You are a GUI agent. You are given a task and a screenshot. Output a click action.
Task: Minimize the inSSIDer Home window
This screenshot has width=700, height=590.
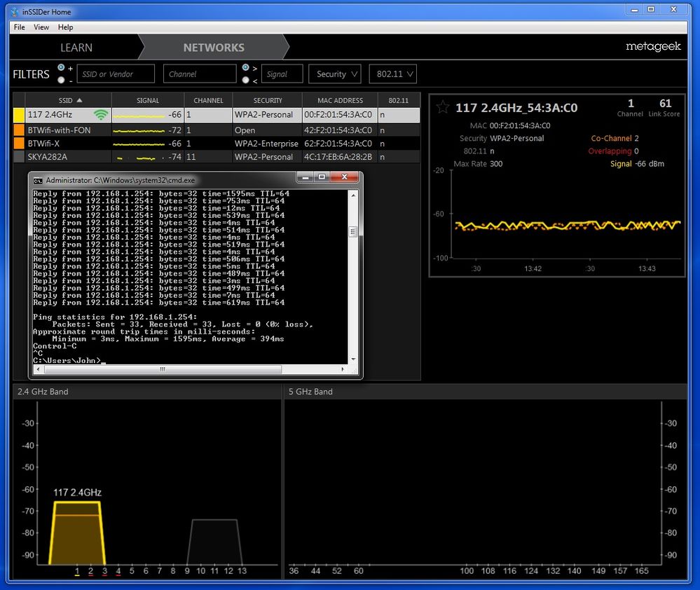(x=634, y=9)
